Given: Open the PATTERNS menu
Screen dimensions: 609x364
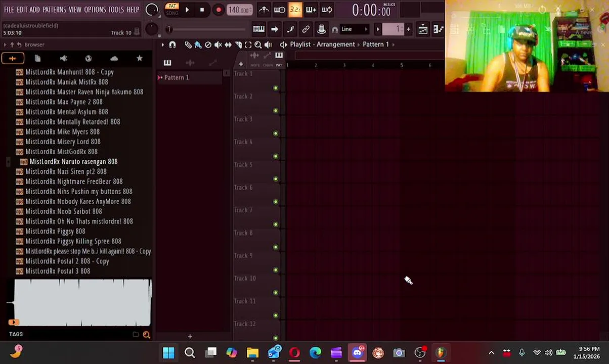Looking at the screenshot, I should 54,10.
